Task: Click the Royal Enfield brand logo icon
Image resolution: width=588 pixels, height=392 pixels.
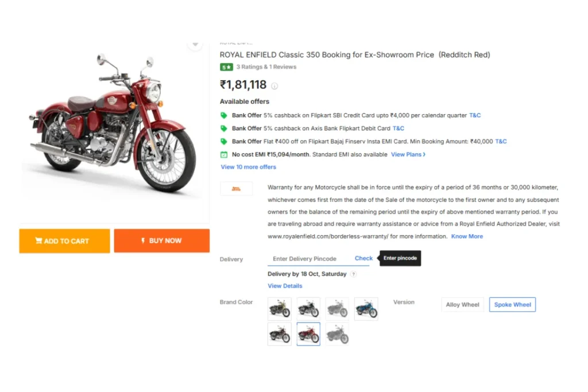Action: point(236,188)
